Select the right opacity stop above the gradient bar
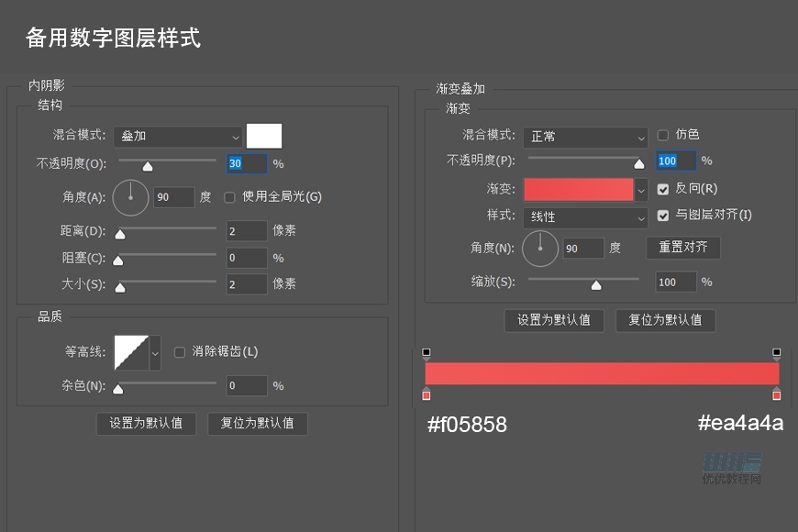The image size is (798, 532). coord(777,351)
